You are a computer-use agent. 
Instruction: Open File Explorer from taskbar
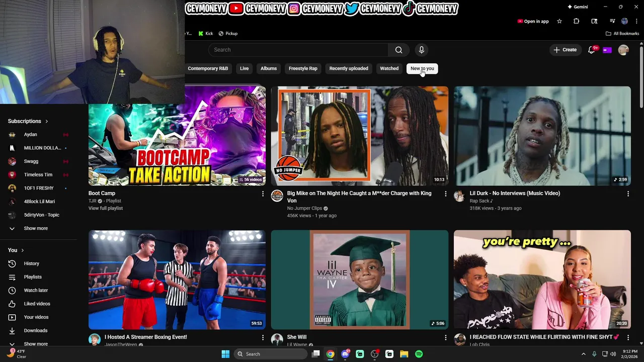pyautogui.click(x=404, y=354)
